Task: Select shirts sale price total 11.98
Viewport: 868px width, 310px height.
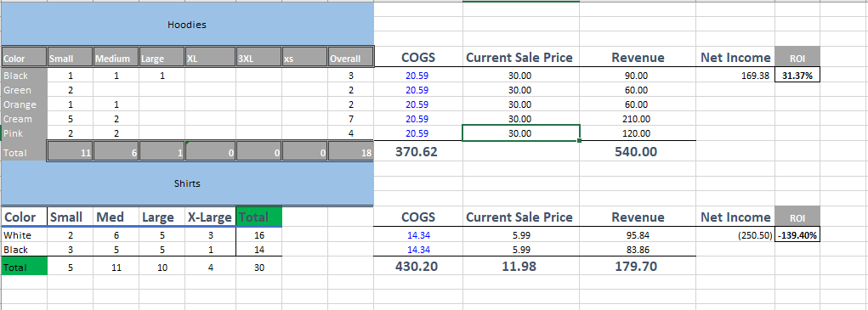Action: [x=521, y=267]
